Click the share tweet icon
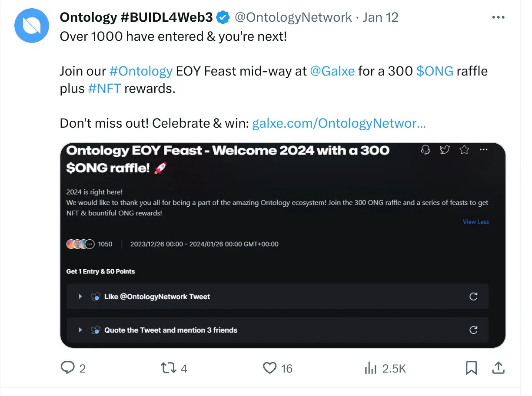The width and height of the screenshot is (532, 396). click(498, 368)
